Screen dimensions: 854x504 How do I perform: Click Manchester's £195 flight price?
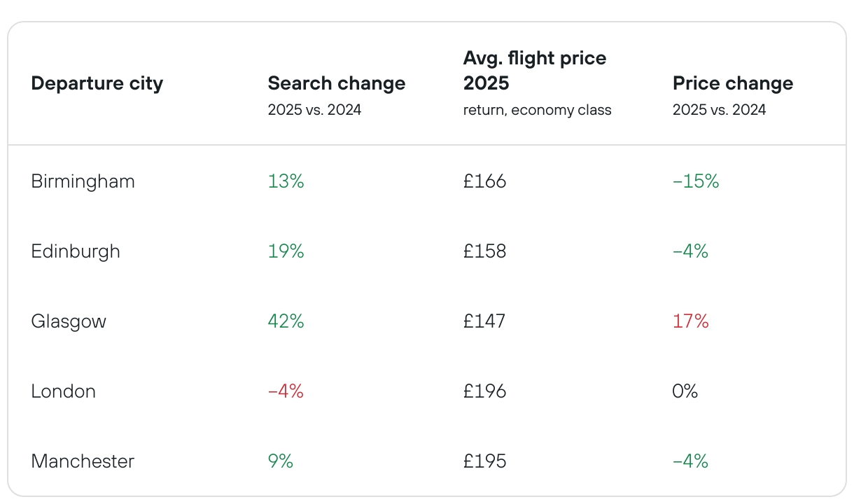click(484, 461)
